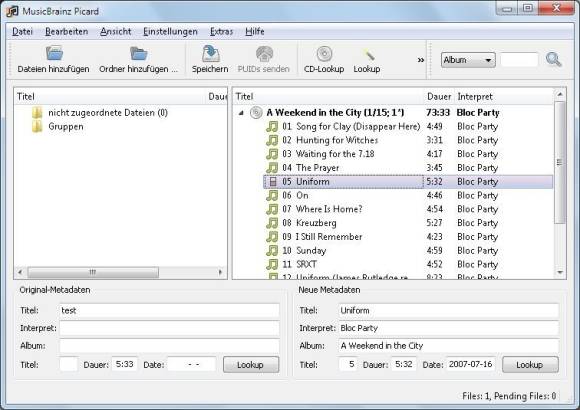Viewport: 580px width, 410px height.
Task: Click album pane scroll-down arrow
Action: [560, 272]
